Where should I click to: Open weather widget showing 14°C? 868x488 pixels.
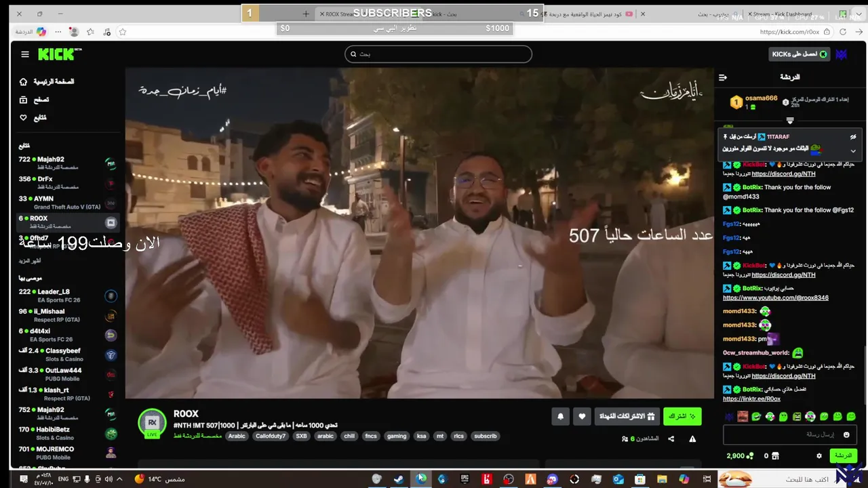(160, 479)
